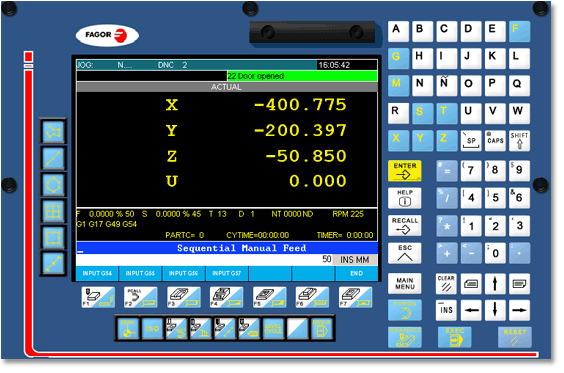Toggle the INS insert key

pos(446,310)
